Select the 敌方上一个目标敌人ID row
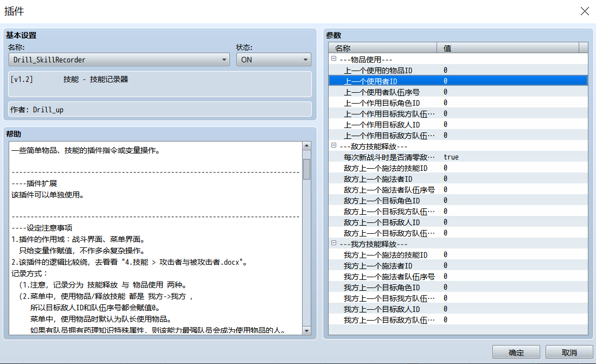Image resolution: width=596 pixels, height=364 pixels. click(x=458, y=222)
